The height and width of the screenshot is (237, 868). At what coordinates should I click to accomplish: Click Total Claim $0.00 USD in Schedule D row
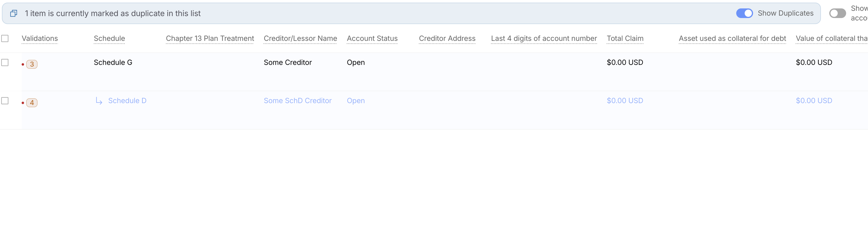pyautogui.click(x=625, y=101)
